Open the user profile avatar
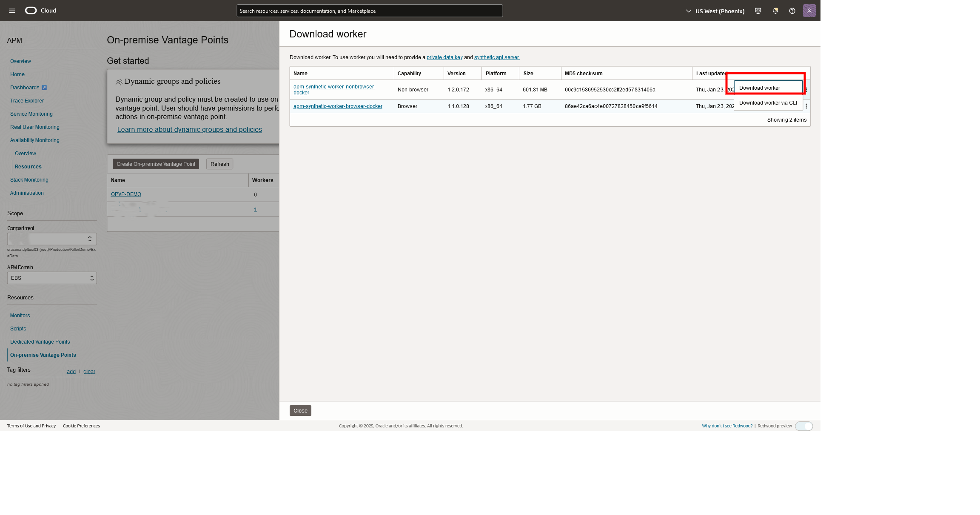 [x=809, y=11]
